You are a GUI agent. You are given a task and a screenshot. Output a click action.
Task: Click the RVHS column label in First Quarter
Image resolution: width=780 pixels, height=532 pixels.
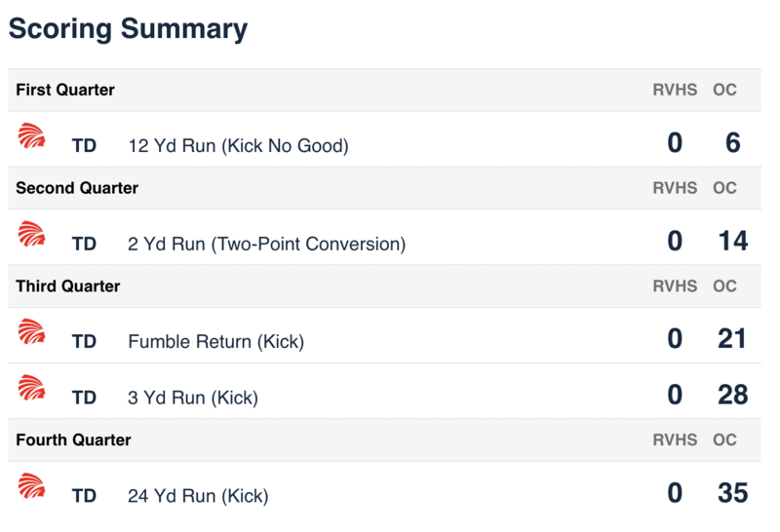[x=675, y=90]
